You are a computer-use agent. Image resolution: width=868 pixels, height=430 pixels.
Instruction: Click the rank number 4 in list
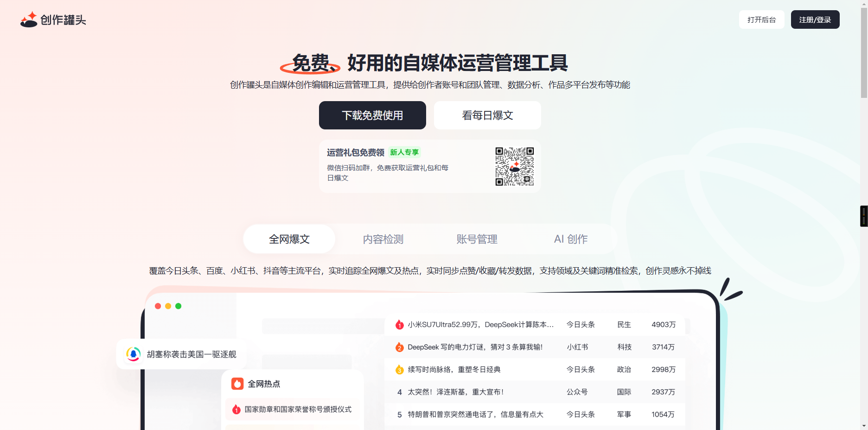tap(400, 392)
